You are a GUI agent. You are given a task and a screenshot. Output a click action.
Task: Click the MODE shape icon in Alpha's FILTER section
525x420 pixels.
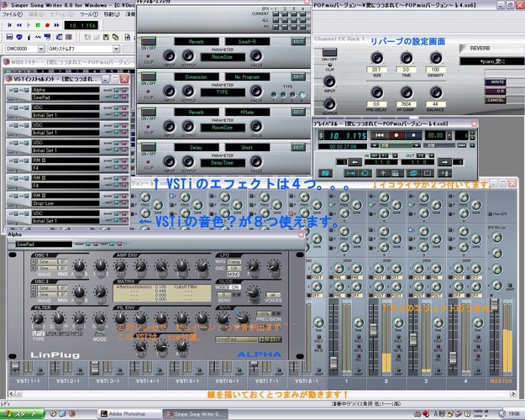[x=99, y=333]
